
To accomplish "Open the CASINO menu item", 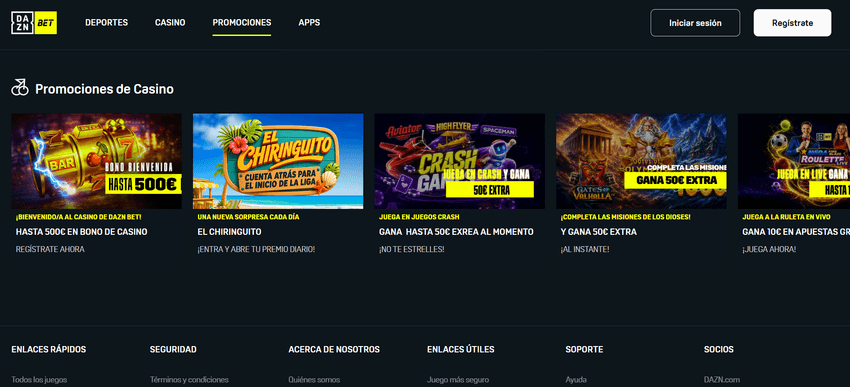I will coord(170,23).
